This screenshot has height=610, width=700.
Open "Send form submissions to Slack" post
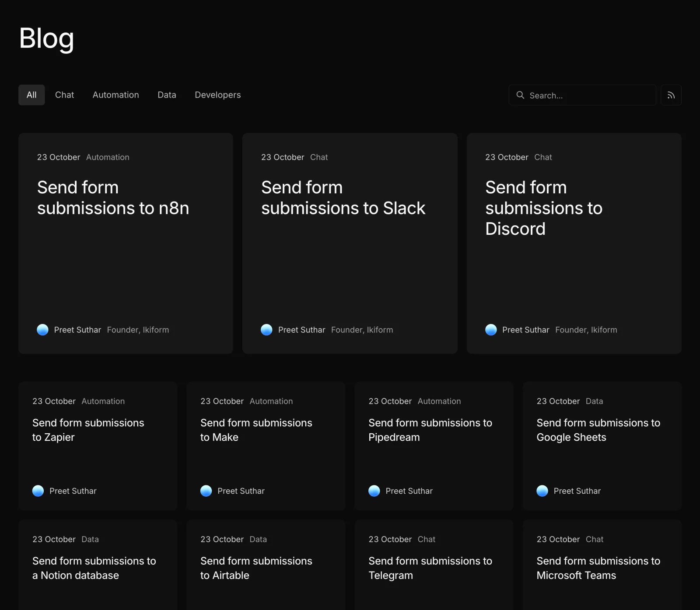pos(343,198)
